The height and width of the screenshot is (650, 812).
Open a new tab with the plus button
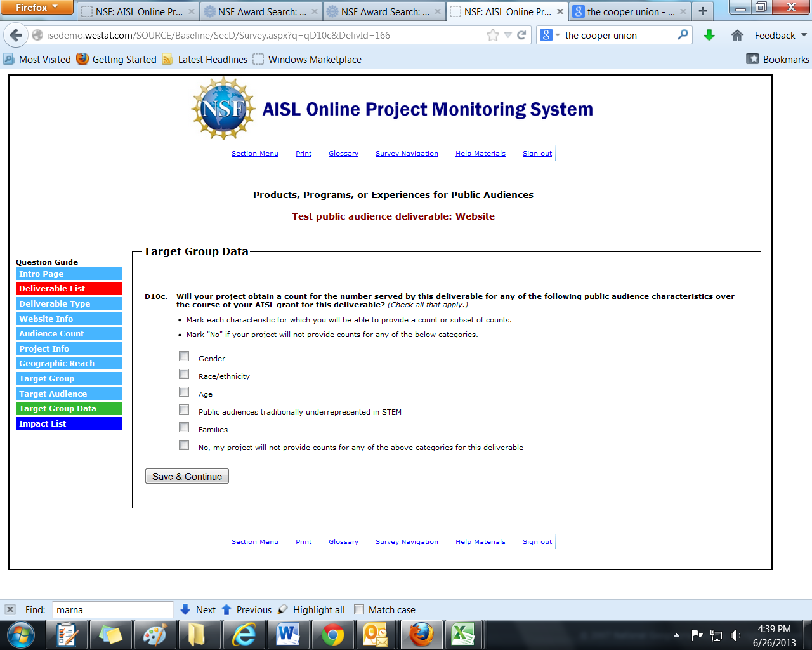(703, 11)
